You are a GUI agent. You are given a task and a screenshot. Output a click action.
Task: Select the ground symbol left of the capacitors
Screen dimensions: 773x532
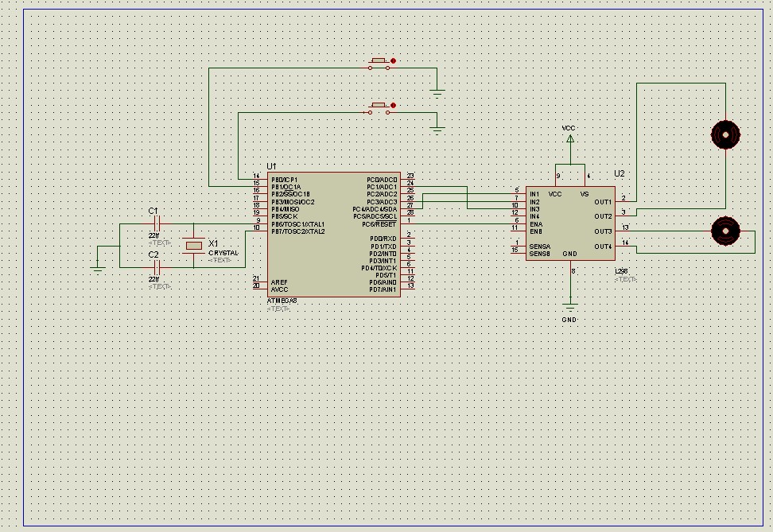98,268
